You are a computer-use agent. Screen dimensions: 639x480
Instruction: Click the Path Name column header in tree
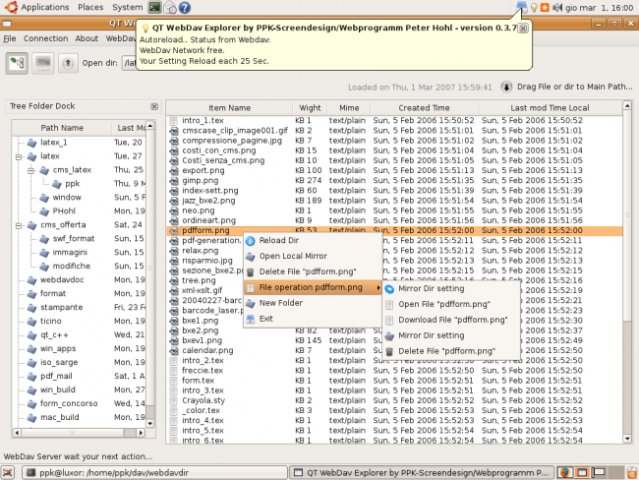[x=62, y=128]
